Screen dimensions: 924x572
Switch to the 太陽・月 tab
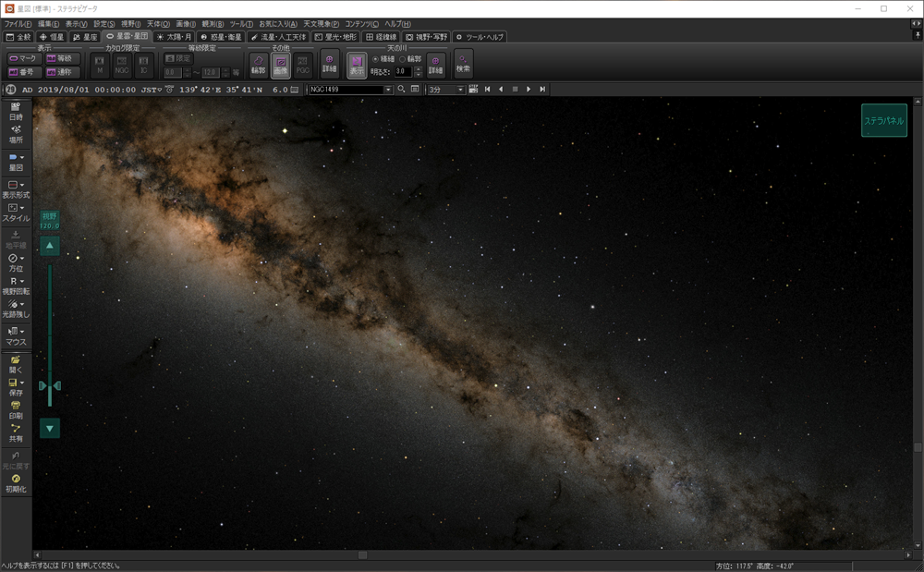172,37
